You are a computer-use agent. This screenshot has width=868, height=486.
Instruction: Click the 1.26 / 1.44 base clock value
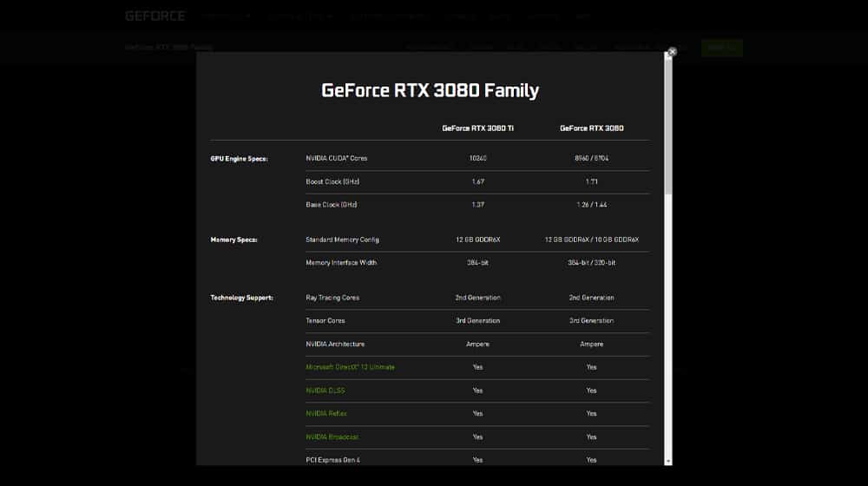pos(592,205)
